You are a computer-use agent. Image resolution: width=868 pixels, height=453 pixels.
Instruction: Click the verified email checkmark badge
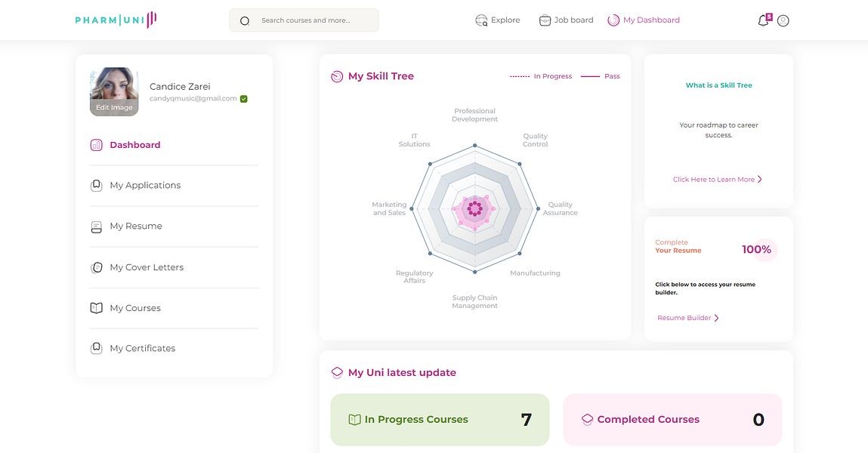244,99
